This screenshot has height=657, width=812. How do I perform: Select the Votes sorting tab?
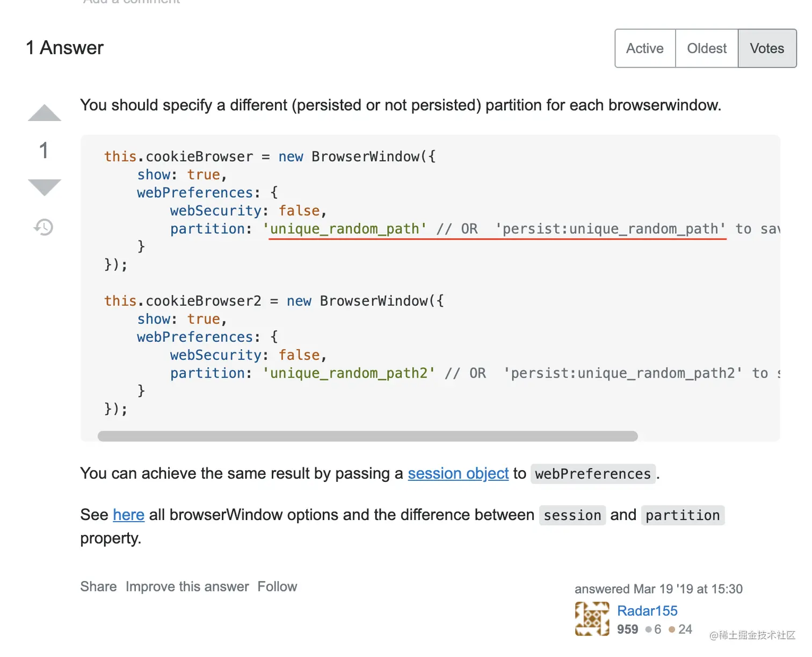point(767,48)
